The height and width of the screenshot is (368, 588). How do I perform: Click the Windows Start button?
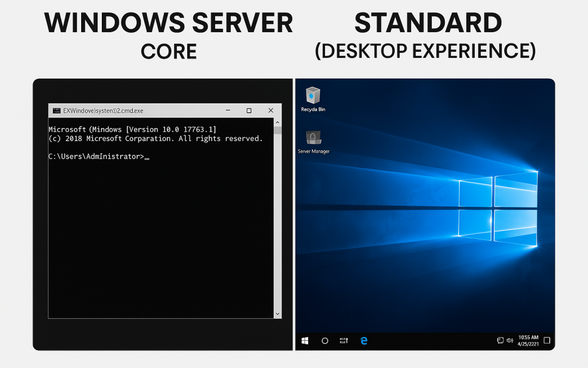(x=304, y=340)
